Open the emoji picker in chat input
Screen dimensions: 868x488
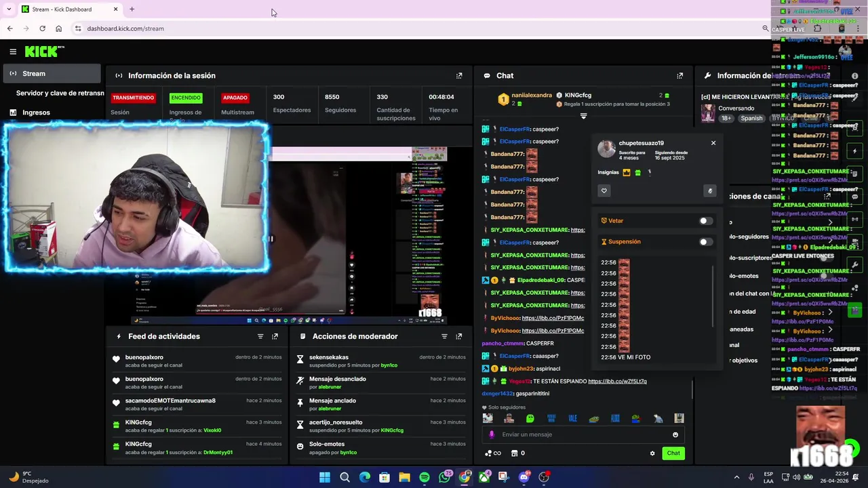pyautogui.click(x=675, y=435)
